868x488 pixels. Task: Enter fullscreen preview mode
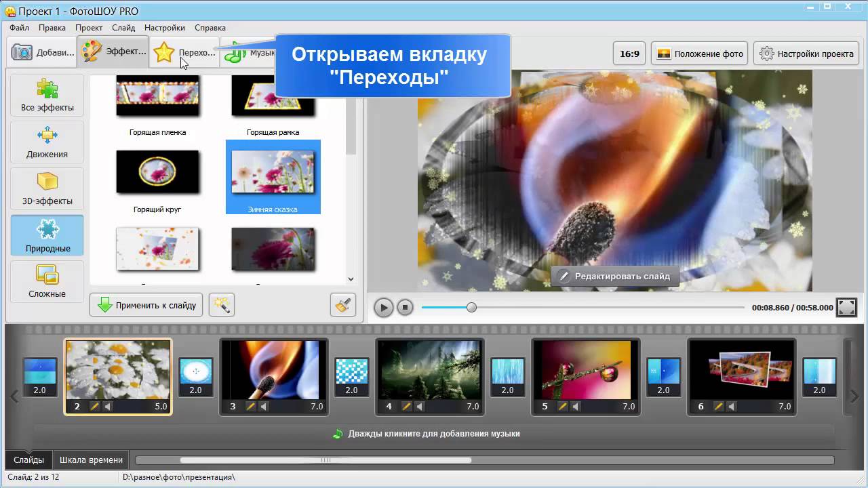846,308
